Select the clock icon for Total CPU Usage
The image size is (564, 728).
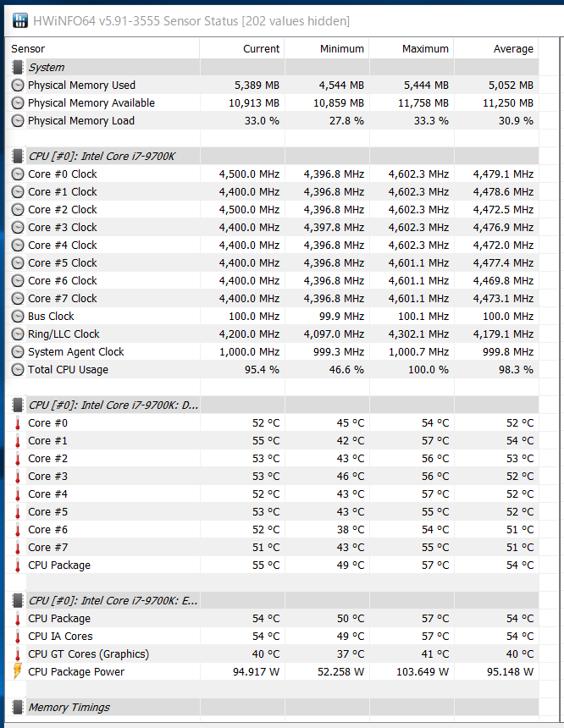[x=18, y=370]
